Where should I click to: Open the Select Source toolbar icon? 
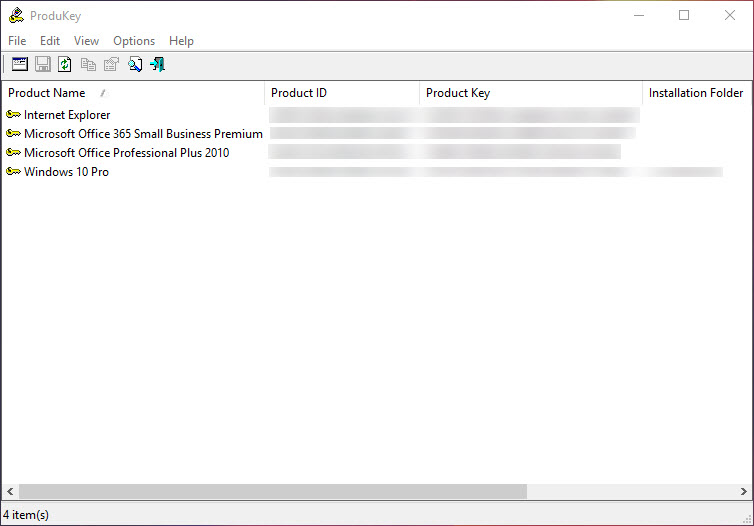[x=20, y=64]
